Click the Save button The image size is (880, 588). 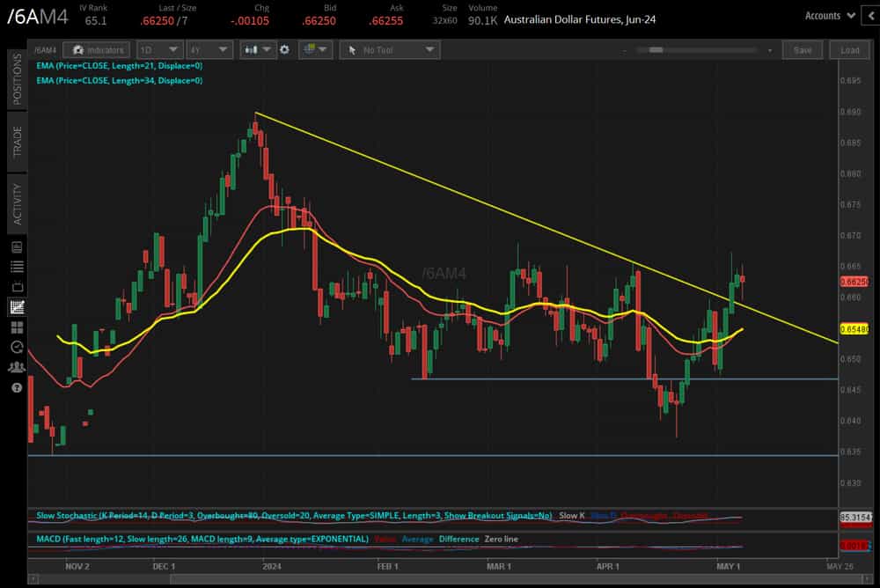(x=802, y=50)
